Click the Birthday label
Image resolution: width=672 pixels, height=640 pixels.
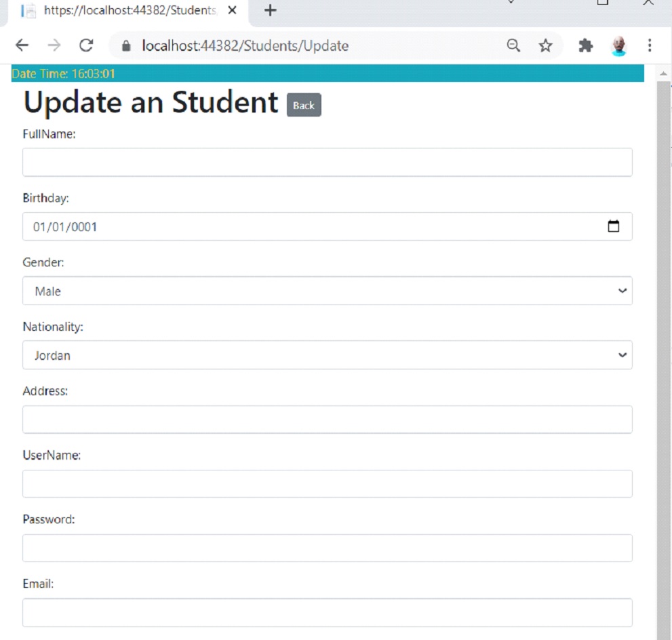click(x=45, y=198)
